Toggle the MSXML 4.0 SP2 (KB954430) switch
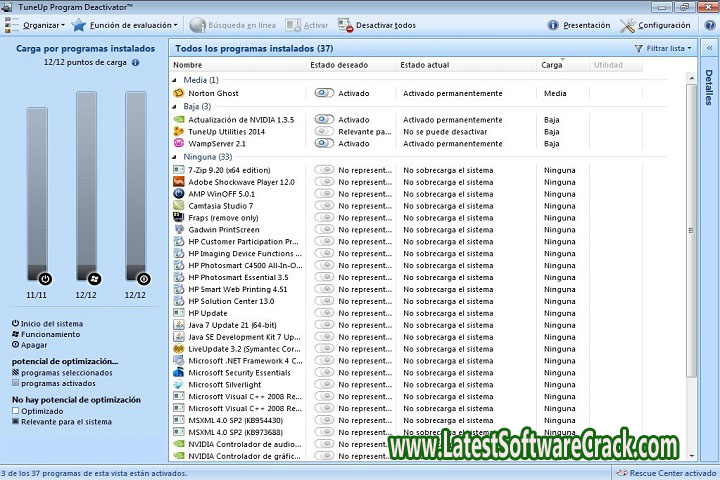 coord(324,420)
